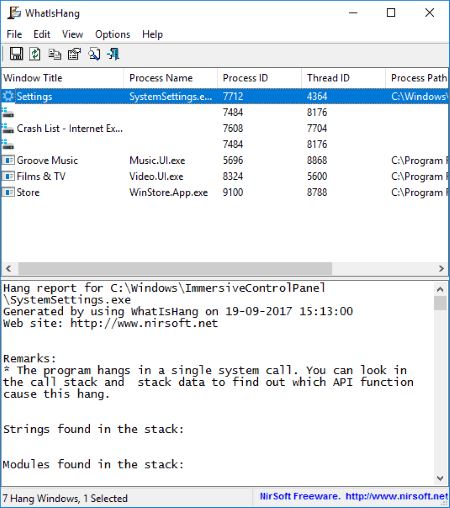Open the Properties toolbar icon

point(74,54)
